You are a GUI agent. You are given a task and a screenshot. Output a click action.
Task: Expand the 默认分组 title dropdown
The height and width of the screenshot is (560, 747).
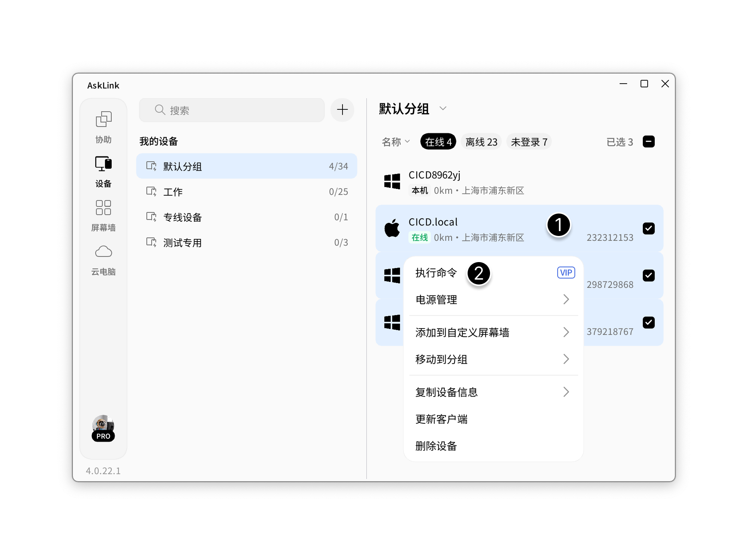click(x=444, y=109)
